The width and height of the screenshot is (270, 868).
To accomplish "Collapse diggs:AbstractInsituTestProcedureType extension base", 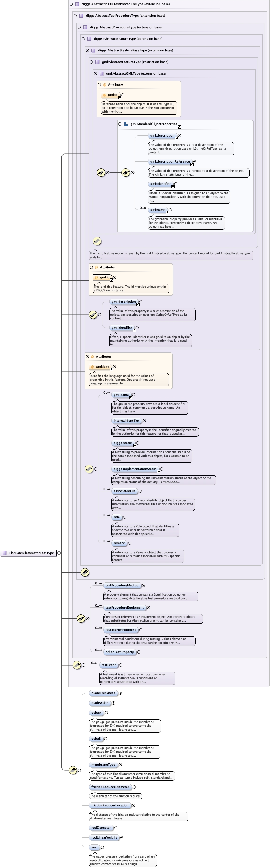I will [71, 4].
